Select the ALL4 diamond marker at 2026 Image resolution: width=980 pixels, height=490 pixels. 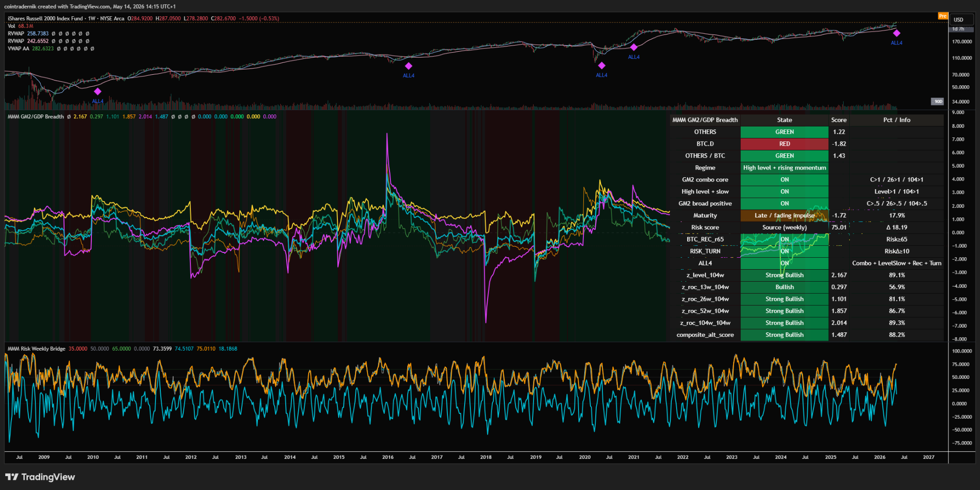[x=897, y=33]
